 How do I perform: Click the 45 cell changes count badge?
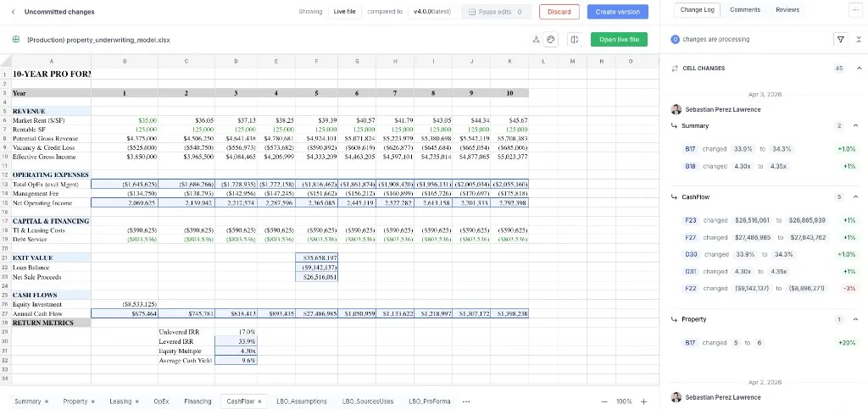(839, 69)
